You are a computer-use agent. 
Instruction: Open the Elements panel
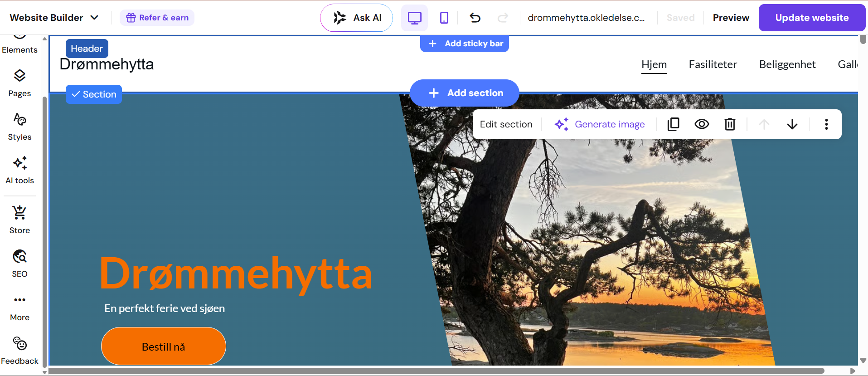pyautogui.click(x=19, y=44)
